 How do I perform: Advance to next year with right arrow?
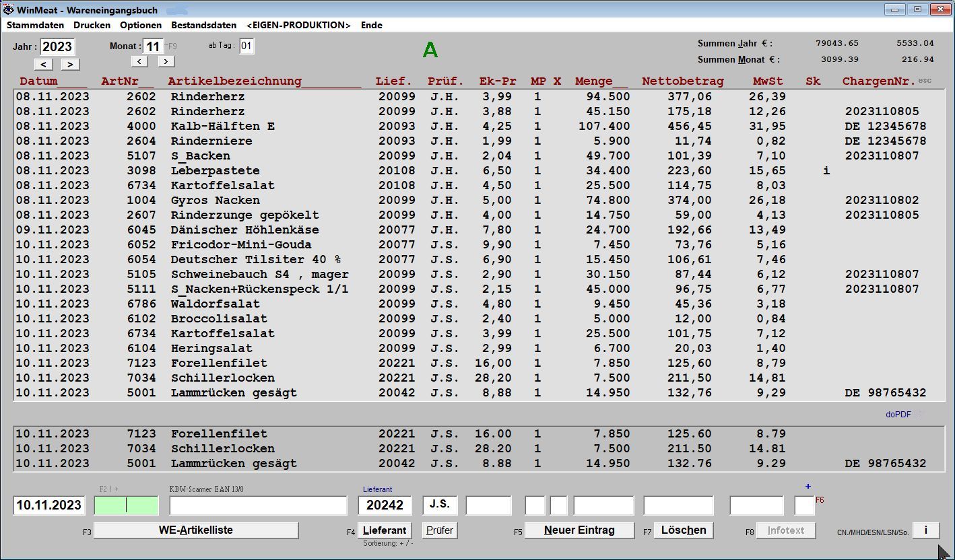pyautogui.click(x=70, y=65)
